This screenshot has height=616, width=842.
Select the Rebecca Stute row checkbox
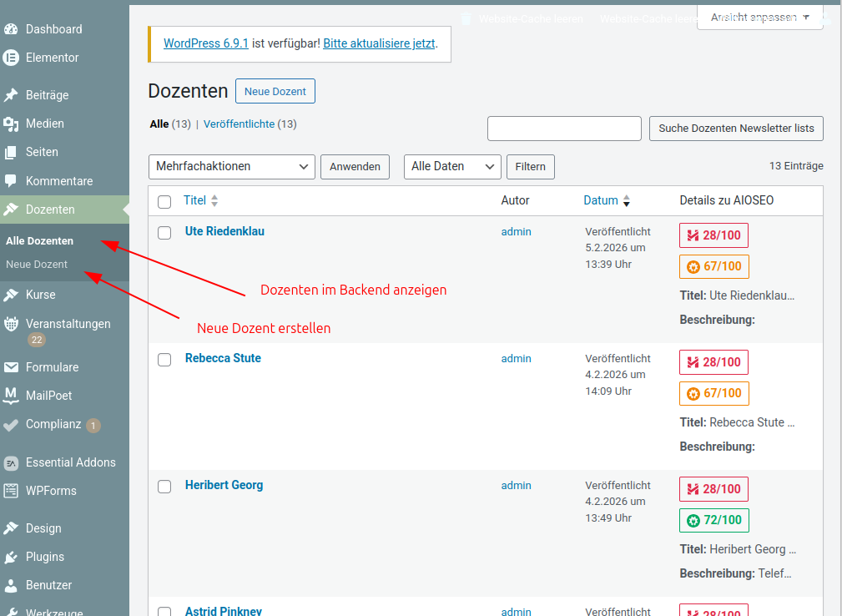(164, 360)
